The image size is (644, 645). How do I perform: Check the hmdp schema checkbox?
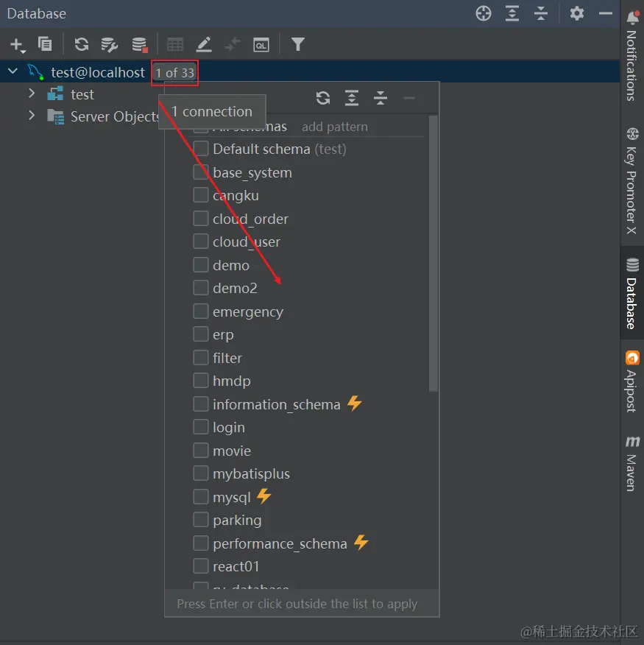pyautogui.click(x=201, y=381)
